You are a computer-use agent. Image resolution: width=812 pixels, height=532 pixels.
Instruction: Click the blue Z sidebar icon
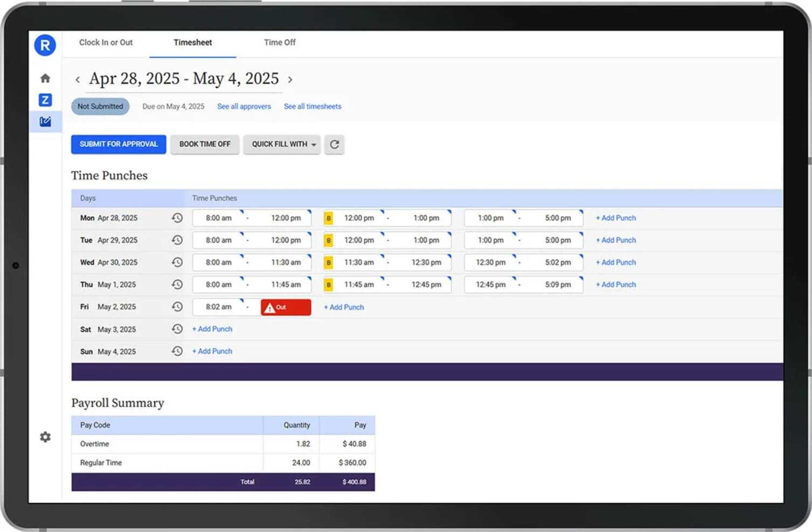click(x=45, y=100)
